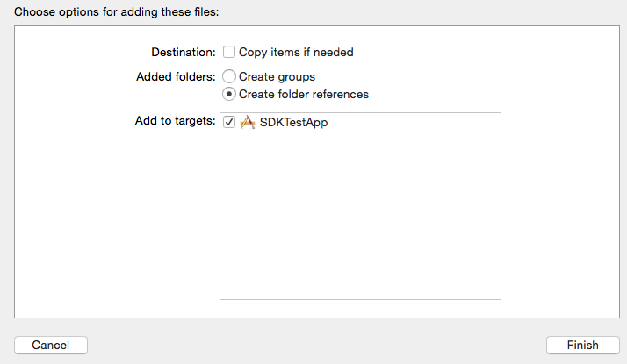Click the Added folders label
The image size is (627, 364).
(x=176, y=76)
